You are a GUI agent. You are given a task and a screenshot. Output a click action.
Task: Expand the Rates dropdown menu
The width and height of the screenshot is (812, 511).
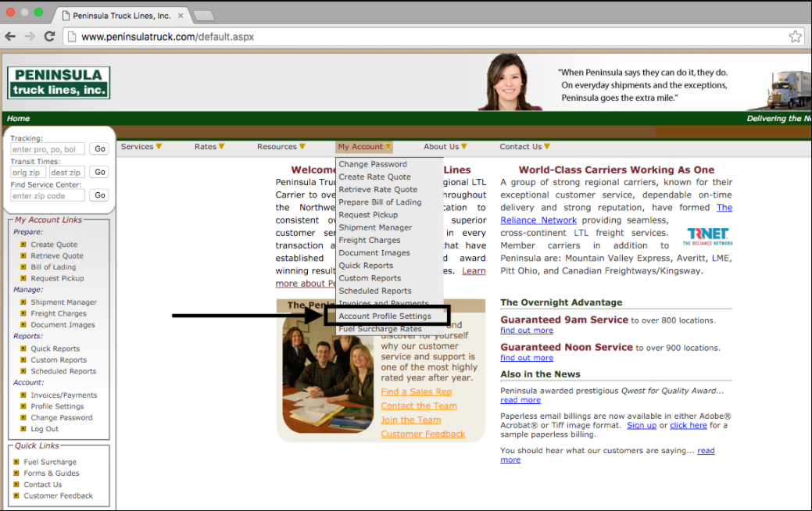[x=209, y=147]
